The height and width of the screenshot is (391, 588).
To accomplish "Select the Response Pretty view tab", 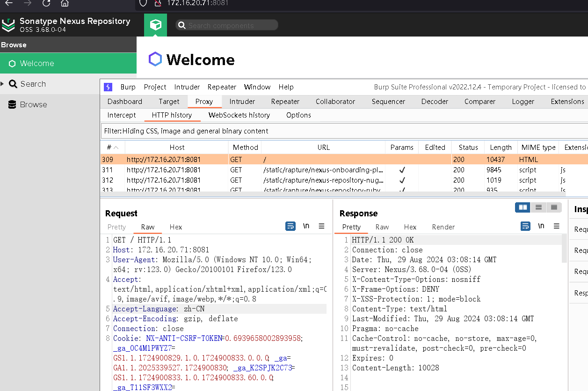I will [351, 227].
